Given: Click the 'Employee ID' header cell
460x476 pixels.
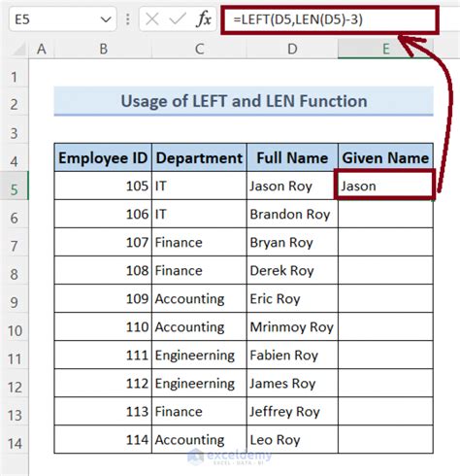Looking at the screenshot, I should (103, 157).
